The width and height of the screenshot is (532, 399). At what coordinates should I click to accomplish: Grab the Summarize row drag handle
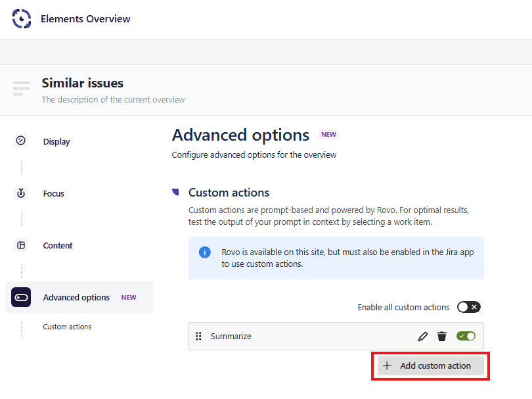198,337
